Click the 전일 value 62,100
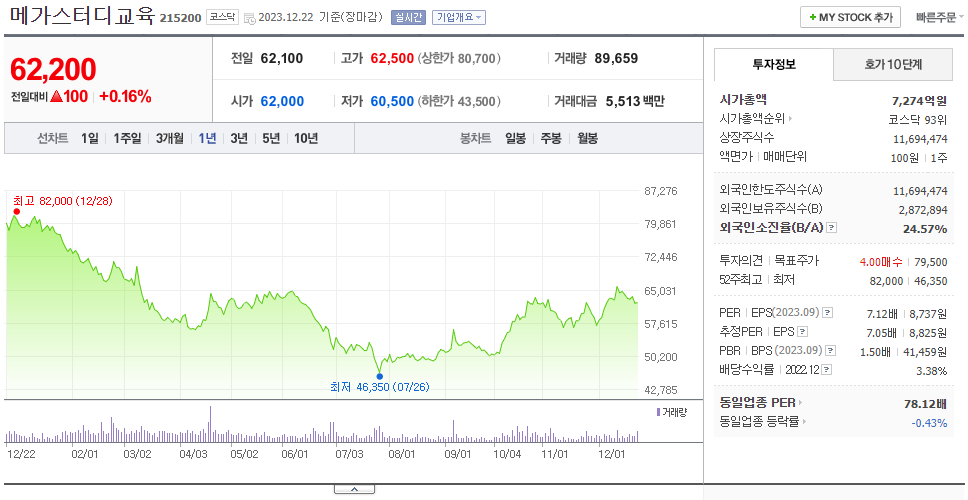The image size is (968, 500). click(282, 59)
